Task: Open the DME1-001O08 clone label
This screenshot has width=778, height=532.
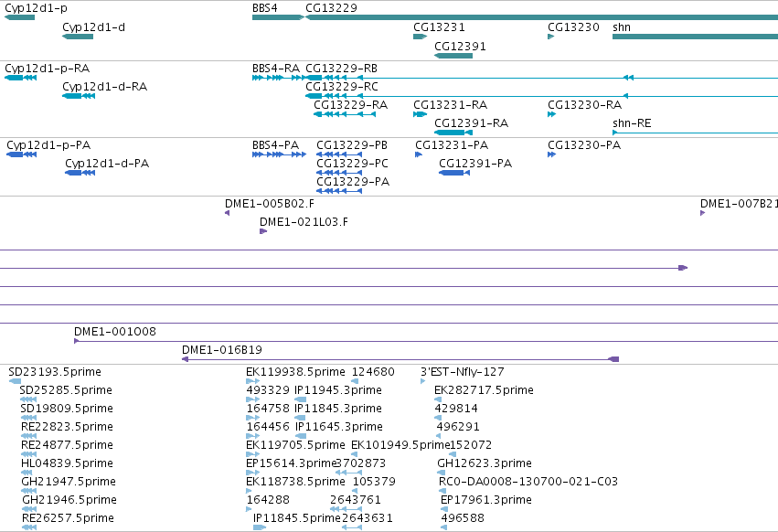Action: point(114,332)
